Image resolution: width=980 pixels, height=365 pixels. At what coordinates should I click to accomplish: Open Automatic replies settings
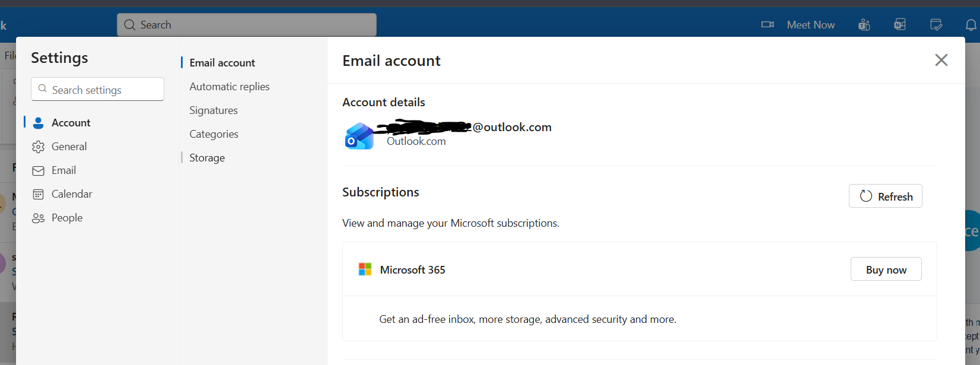(230, 87)
